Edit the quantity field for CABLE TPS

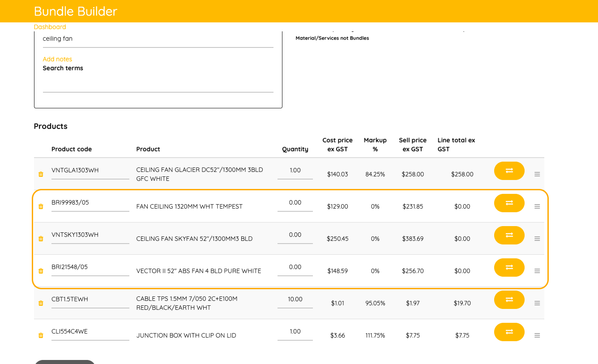click(x=295, y=299)
